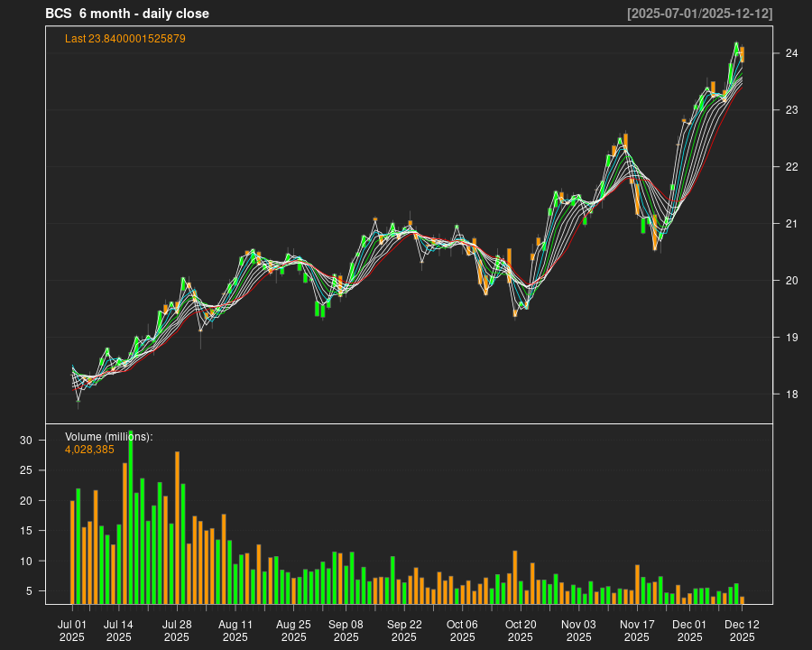Click the Volume (millions) label
Viewport: 812px width, 650px height.
click(x=109, y=437)
